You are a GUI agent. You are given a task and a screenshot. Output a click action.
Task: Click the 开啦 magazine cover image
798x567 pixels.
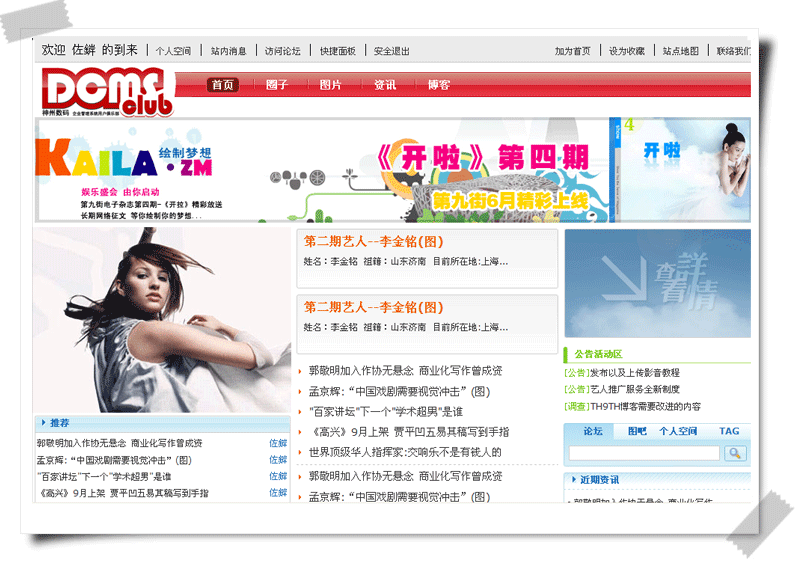tap(680, 170)
